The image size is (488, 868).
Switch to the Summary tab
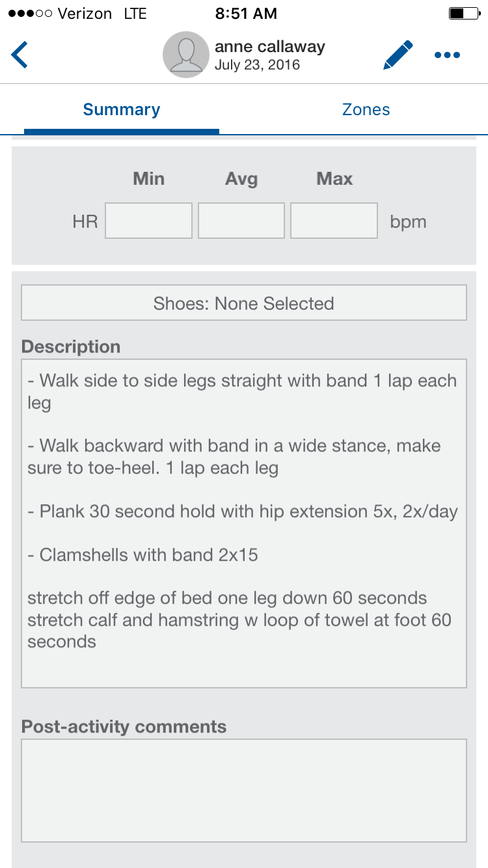122,109
